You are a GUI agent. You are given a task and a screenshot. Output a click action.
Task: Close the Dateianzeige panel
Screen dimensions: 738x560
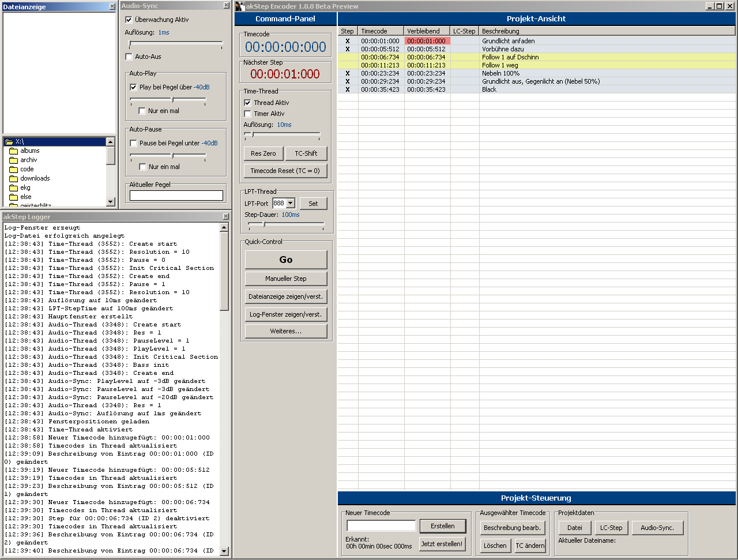[x=112, y=6]
